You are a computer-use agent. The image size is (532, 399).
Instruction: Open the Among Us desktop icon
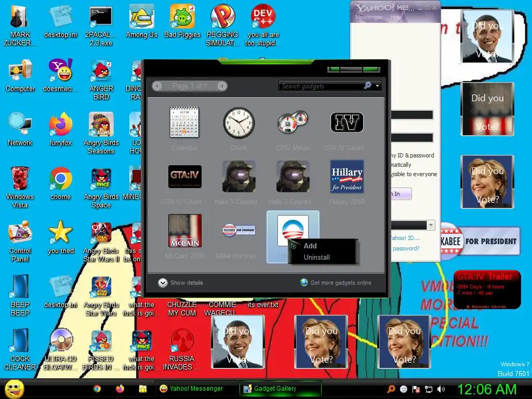click(141, 22)
